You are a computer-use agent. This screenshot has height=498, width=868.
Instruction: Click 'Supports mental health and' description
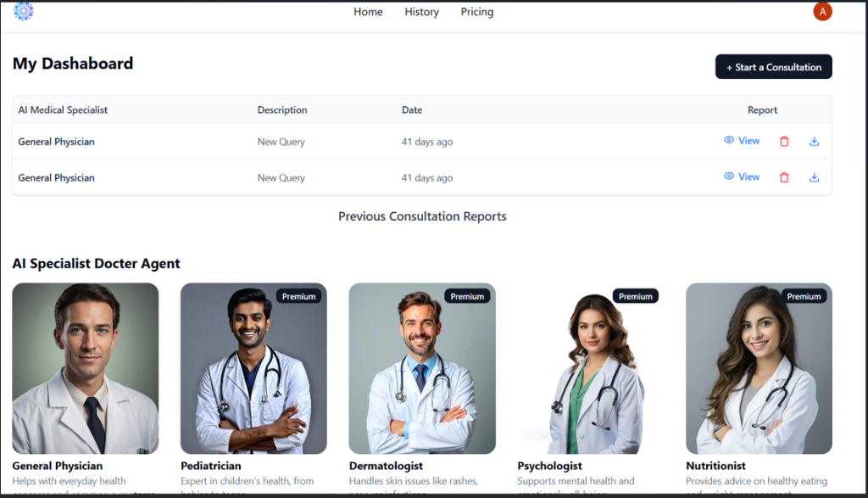pyautogui.click(x=576, y=481)
